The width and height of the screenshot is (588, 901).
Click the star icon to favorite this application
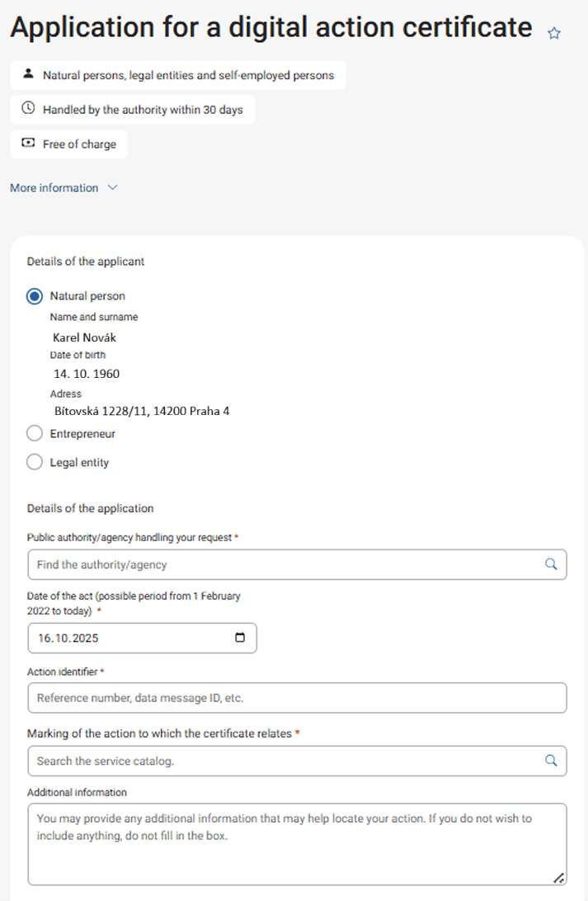[553, 33]
